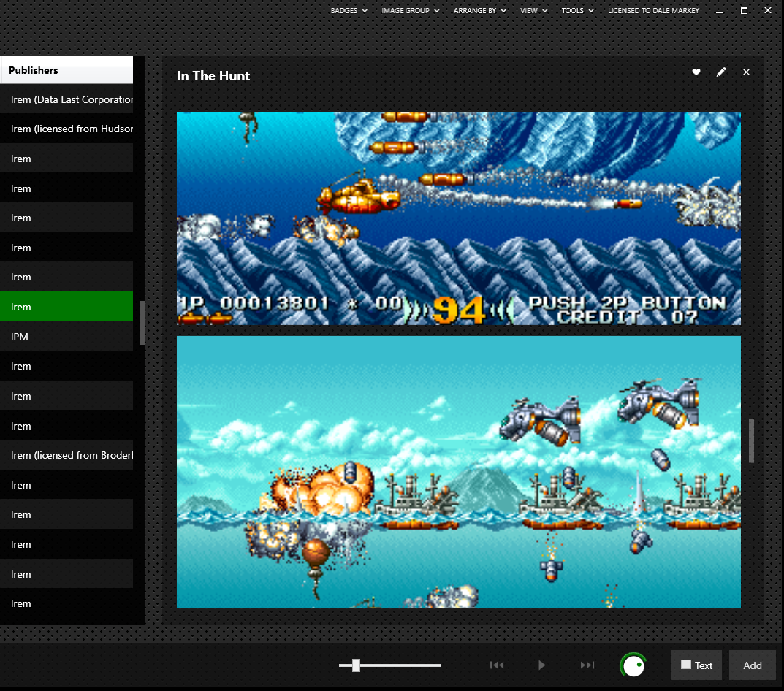Open the View dropdown menu

[x=533, y=10]
